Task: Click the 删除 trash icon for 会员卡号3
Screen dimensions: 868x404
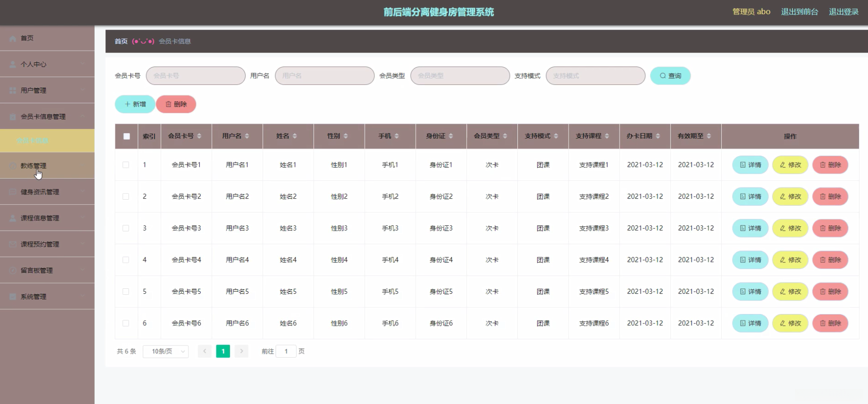Action: [x=823, y=228]
